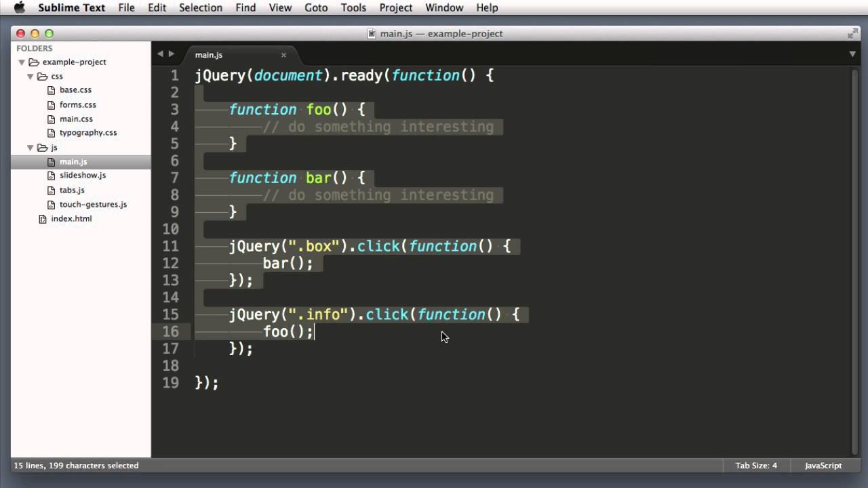Click line number 10 in gutter
This screenshot has width=868, height=488.
point(171,229)
